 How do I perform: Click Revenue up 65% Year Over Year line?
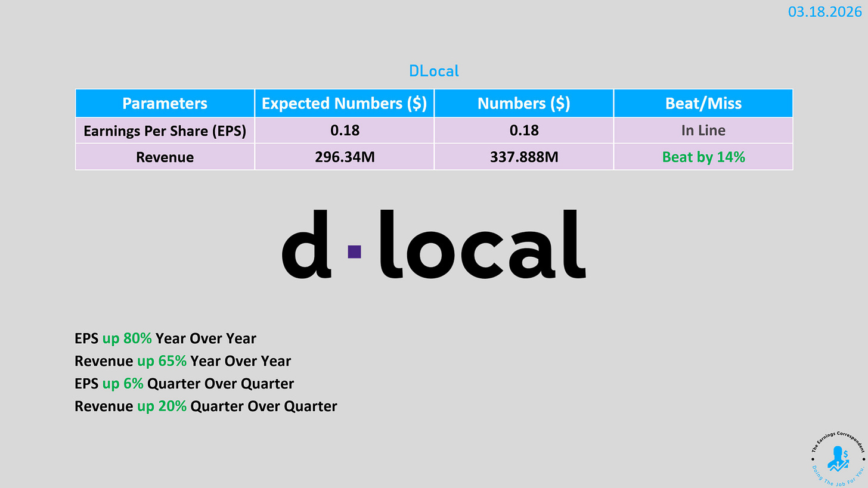[182, 361]
